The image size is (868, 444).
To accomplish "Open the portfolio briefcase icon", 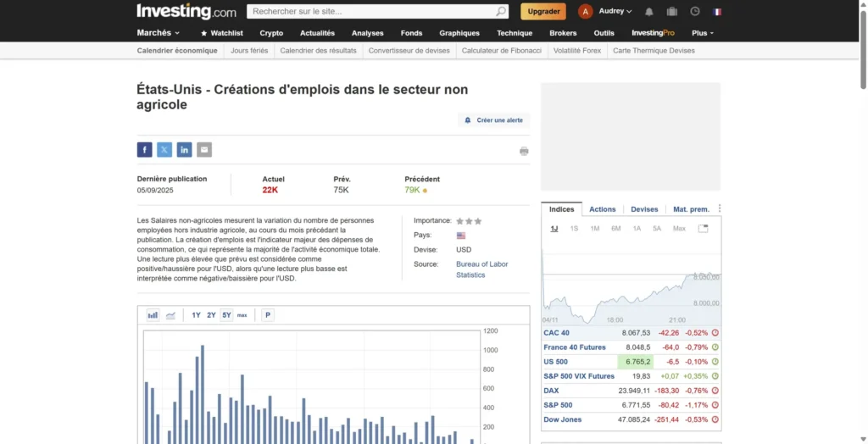I will (x=672, y=12).
